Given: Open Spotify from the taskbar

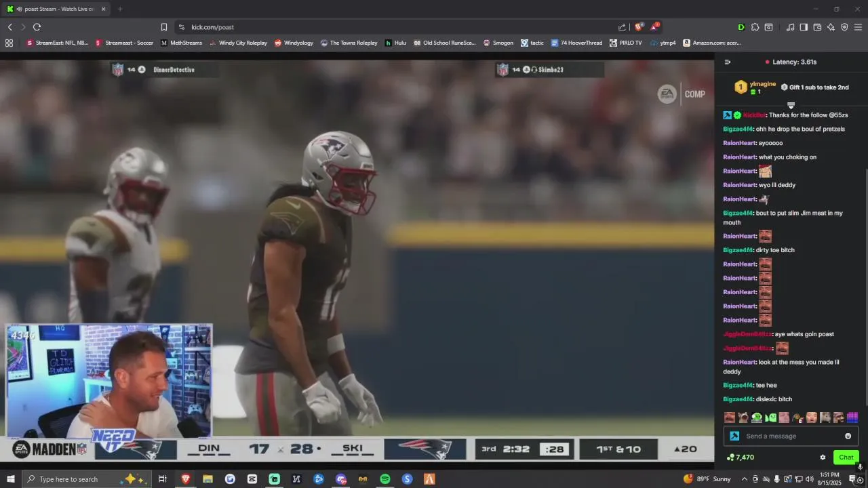Looking at the screenshot, I should (385, 479).
